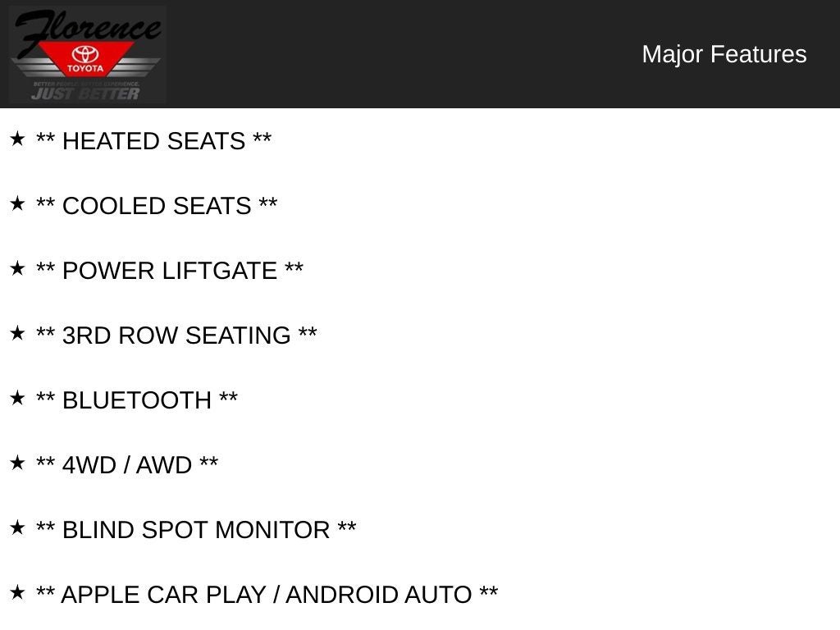
Task: Click the star bullet beside 3RD ROW SEATING
Action: 17,334
